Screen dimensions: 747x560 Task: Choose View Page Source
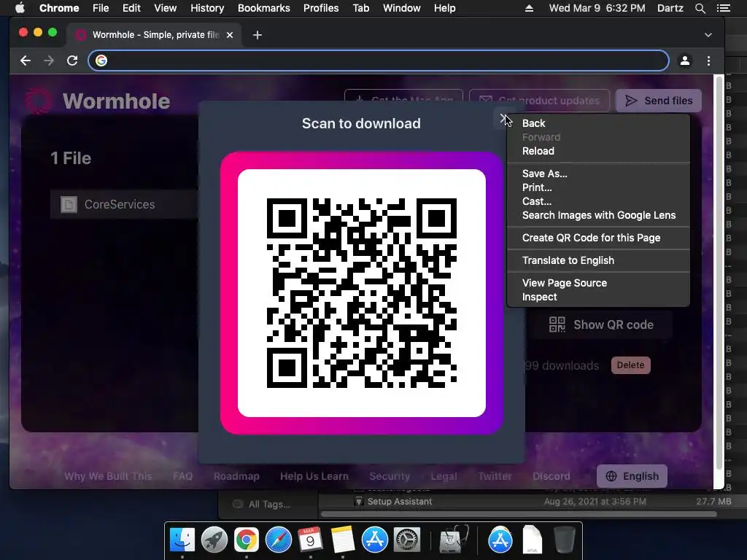point(598,283)
